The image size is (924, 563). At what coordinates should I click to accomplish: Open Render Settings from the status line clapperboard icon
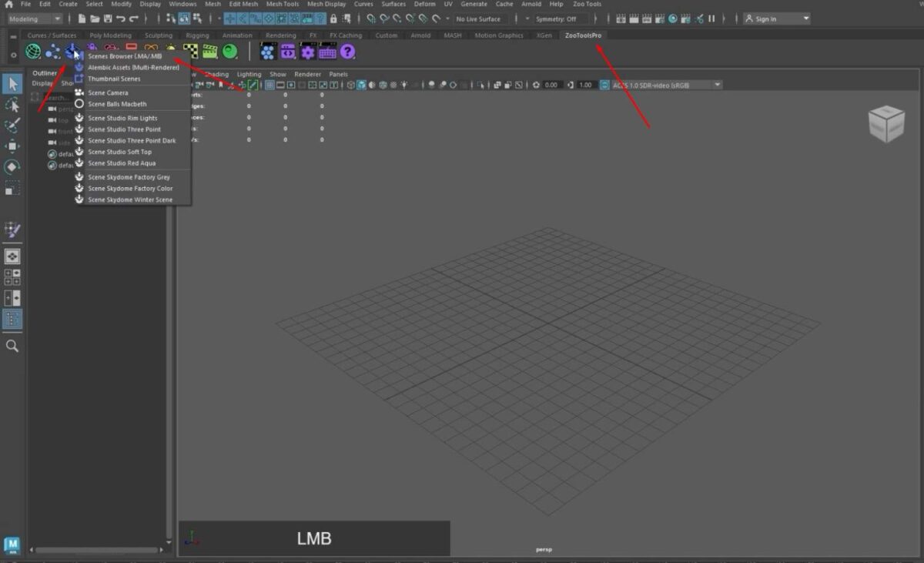[660, 19]
